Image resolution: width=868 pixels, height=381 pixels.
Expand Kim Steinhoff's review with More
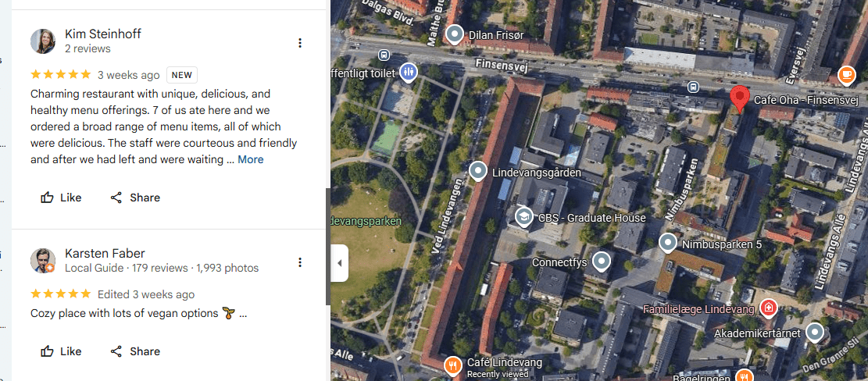(x=251, y=159)
